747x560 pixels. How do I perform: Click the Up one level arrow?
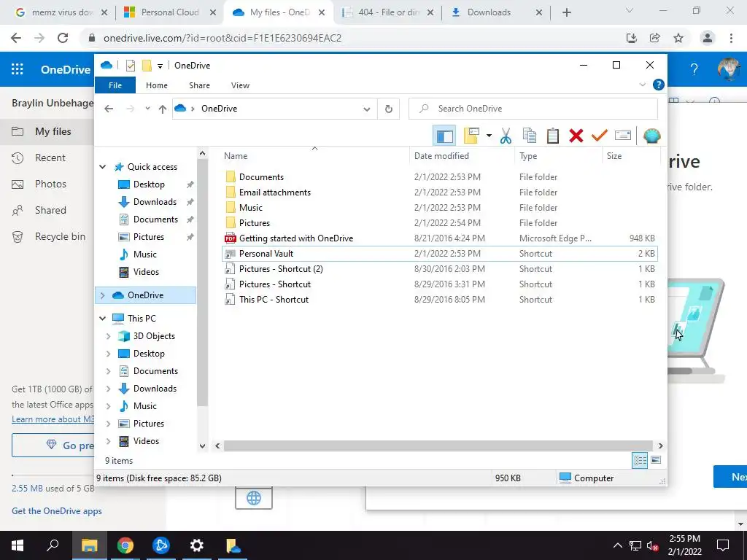[x=163, y=109]
